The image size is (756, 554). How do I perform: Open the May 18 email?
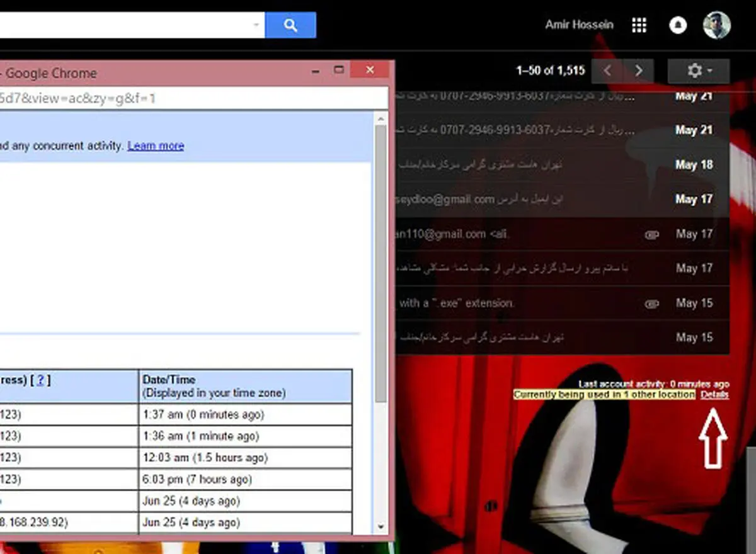562,165
